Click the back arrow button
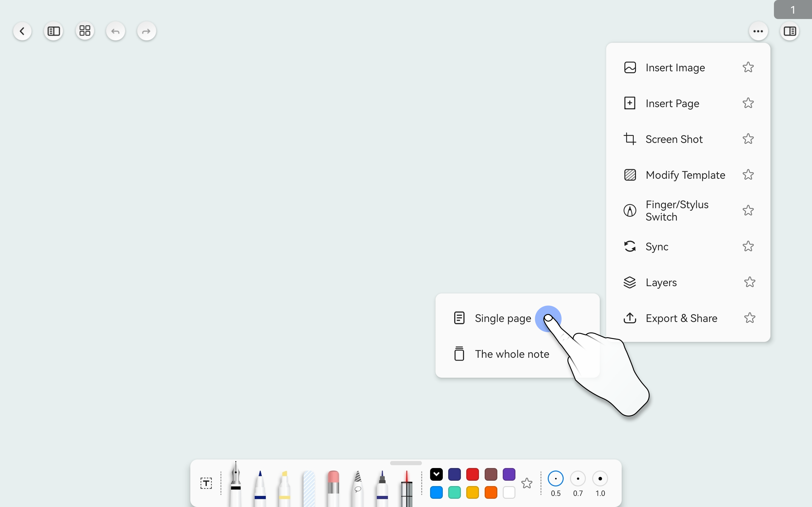The width and height of the screenshot is (812, 507). pos(23,31)
